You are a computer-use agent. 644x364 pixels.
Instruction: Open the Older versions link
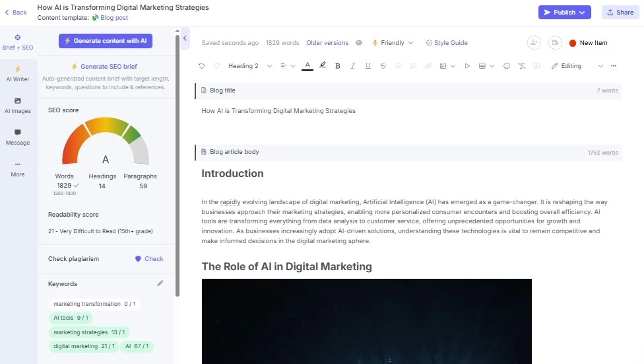[x=327, y=43]
